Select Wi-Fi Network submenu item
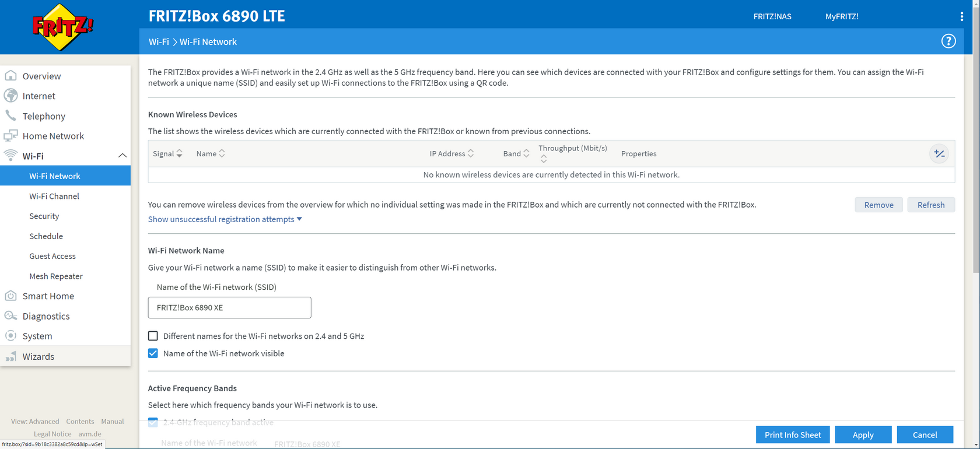The width and height of the screenshot is (980, 449). 65,176
